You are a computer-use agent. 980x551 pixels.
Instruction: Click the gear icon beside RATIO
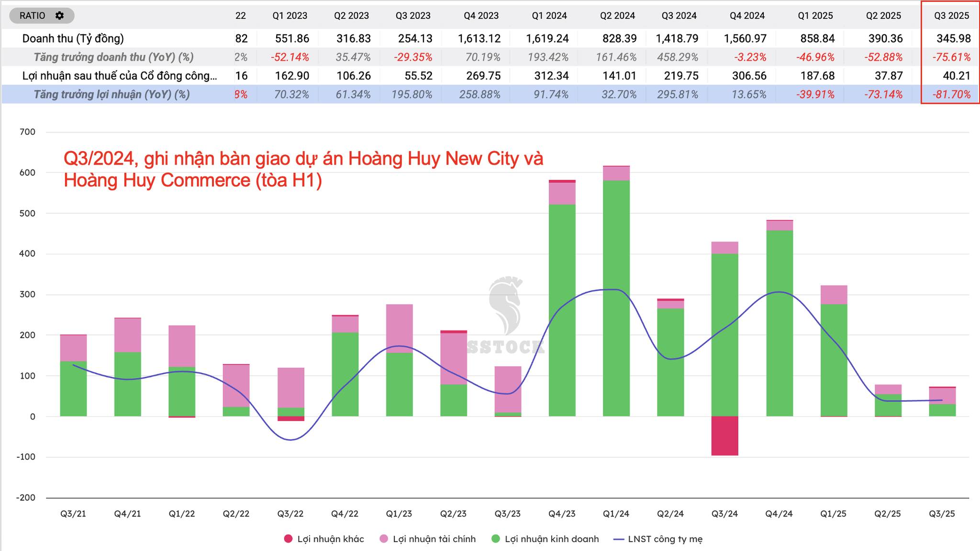(59, 15)
